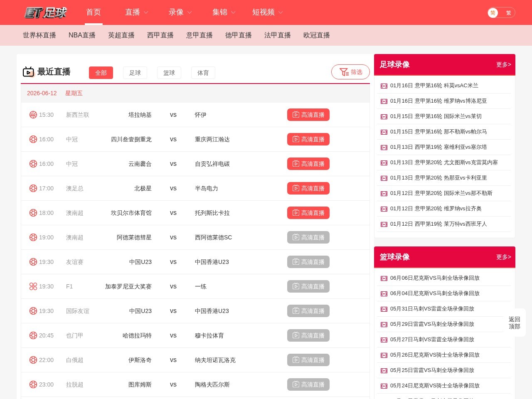The width and height of the screenshot is (532, 399).
Task: Open 法甲直播 link
Action: [x=278, y=35]
